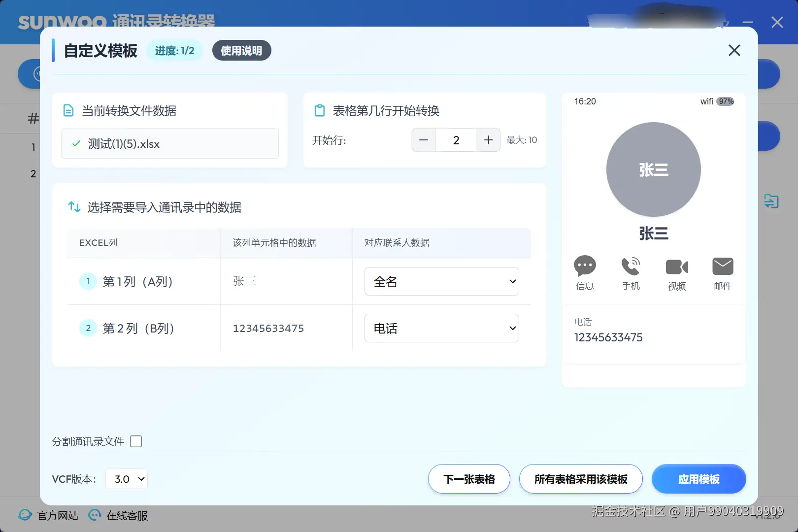Image resolution: width=798 pixels, height=532 pixels.
Task: Click the 应用模板 button
Action: 698,479
